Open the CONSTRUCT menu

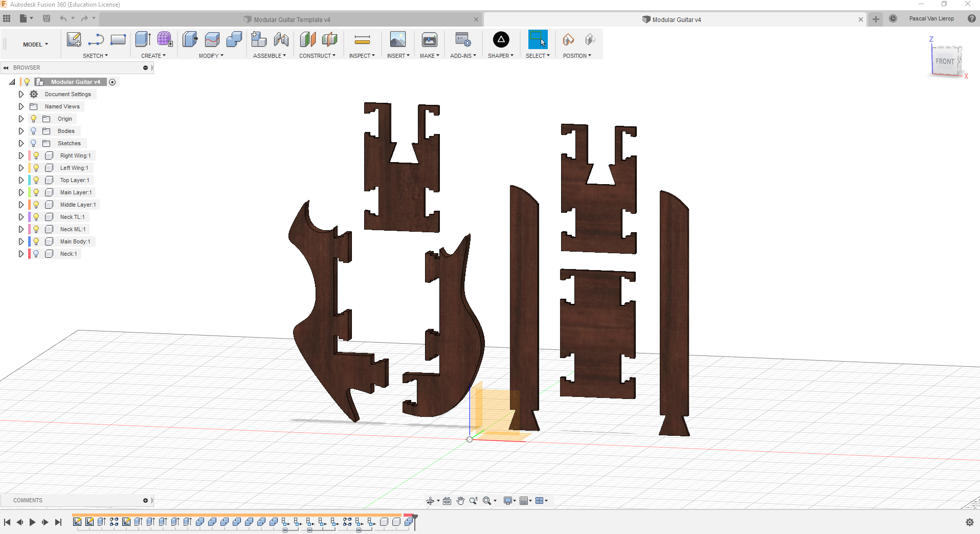pyautogui.click(x=317, y=56)
